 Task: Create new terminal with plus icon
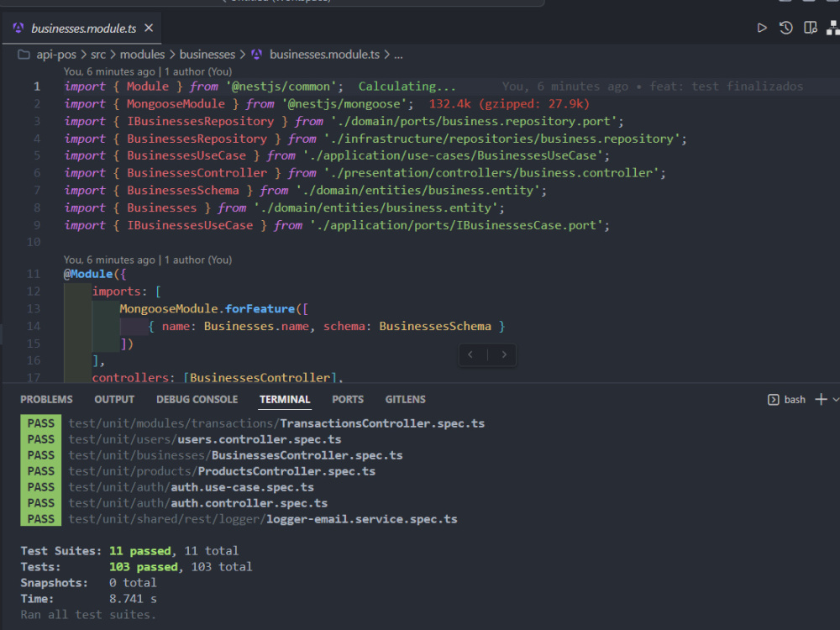(x=821, y=400)
